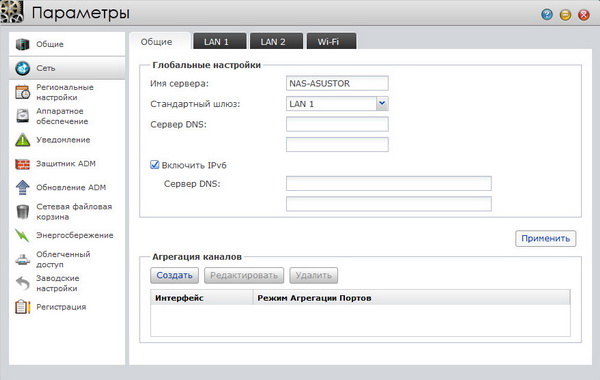Click the Применить button
Image resolution: width=600 pixels, height=380 pixels.
point(546,238)
